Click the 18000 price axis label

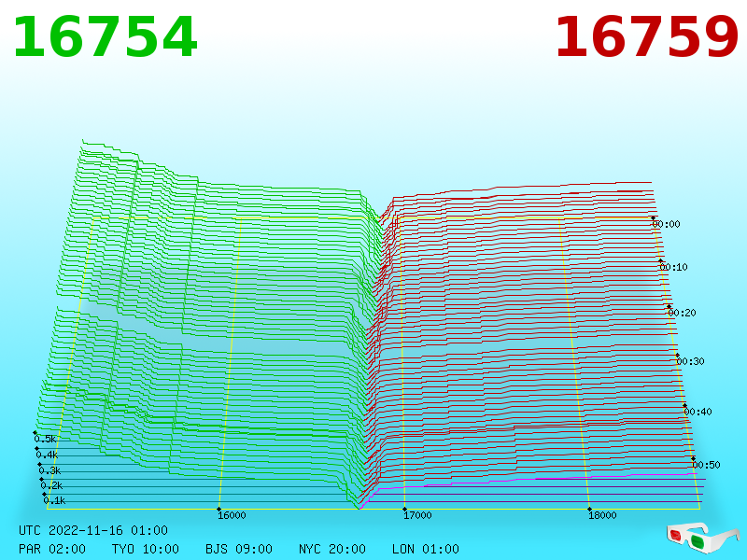pos(602,515)
